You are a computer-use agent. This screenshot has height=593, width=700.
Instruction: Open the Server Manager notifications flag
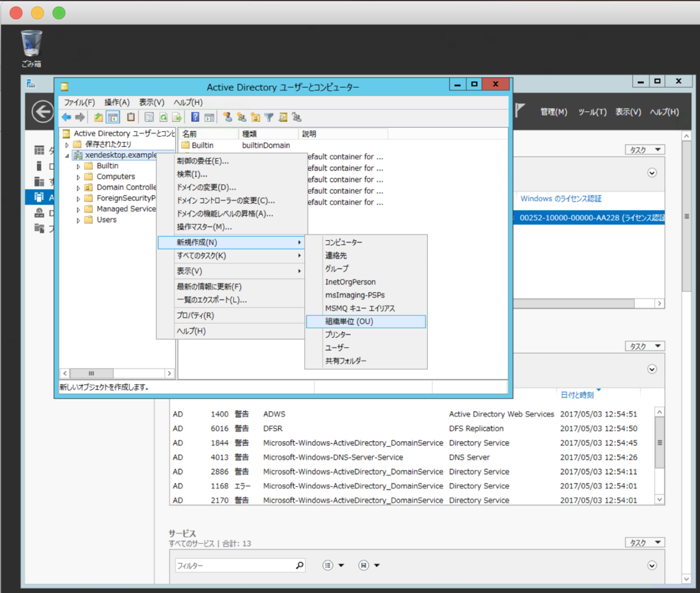click(x=520, y=110)
